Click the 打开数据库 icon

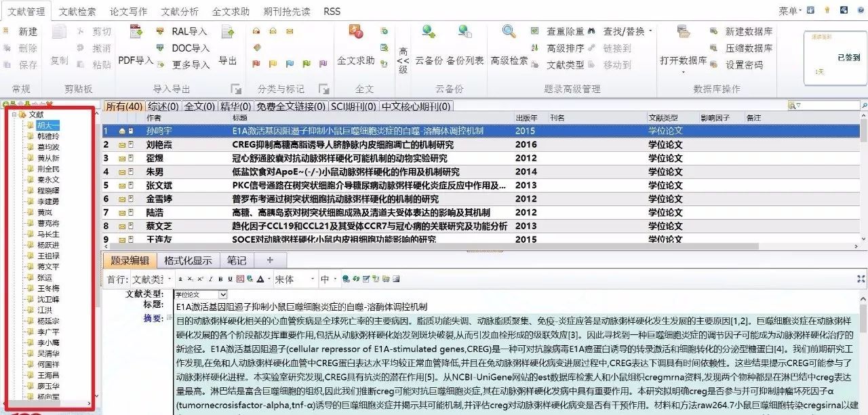(x=684, y=32)
